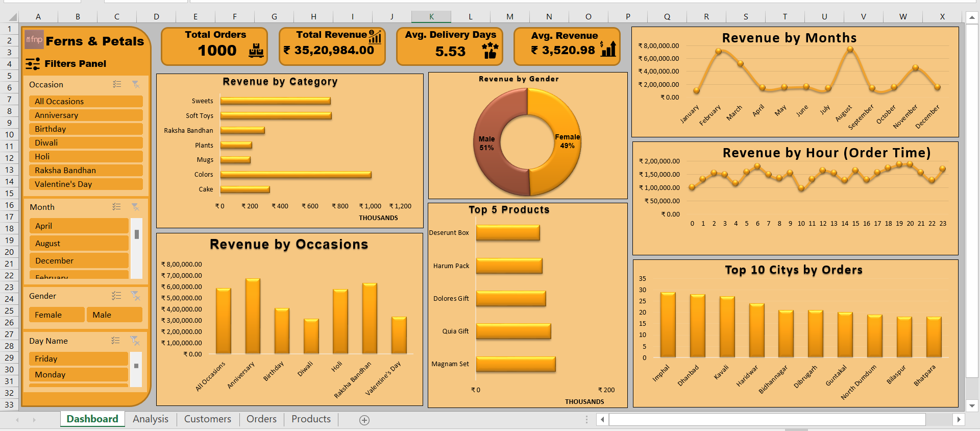Toggle multi-select in Month slicer
The image size is (980, 431).
point(117,207)
